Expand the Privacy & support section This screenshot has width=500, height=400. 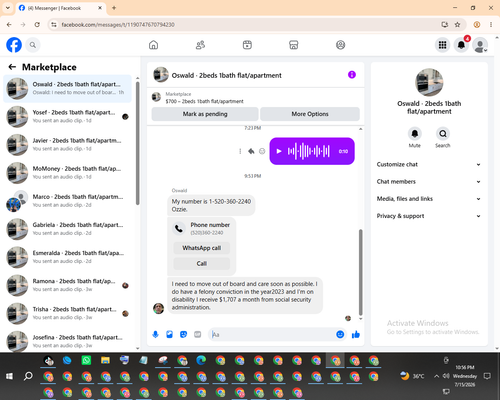click(429, 216)
